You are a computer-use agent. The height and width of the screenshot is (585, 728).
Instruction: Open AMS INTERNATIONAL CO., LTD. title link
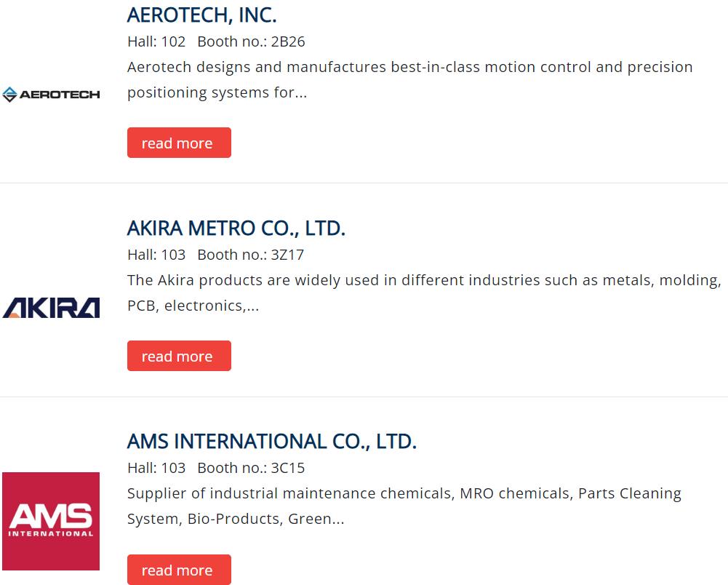[272, 442]
